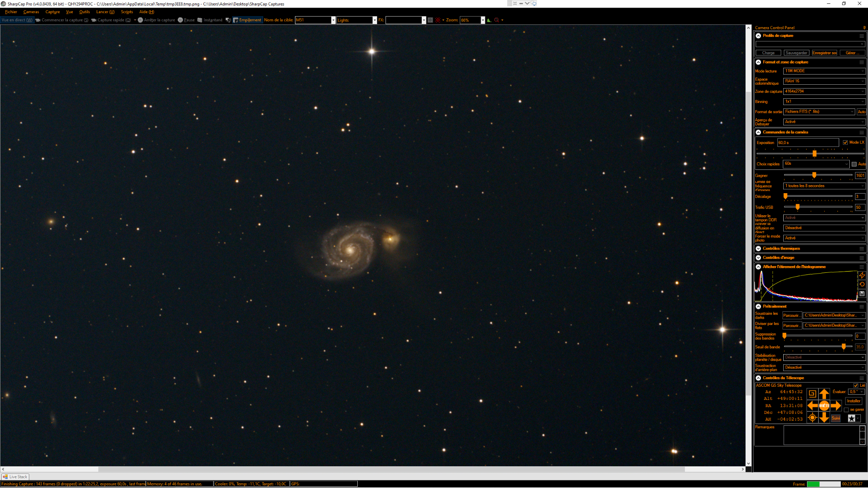Click in the Remarques text box
Viewport: 868px width, 488px height.
(x=821, y=435)
